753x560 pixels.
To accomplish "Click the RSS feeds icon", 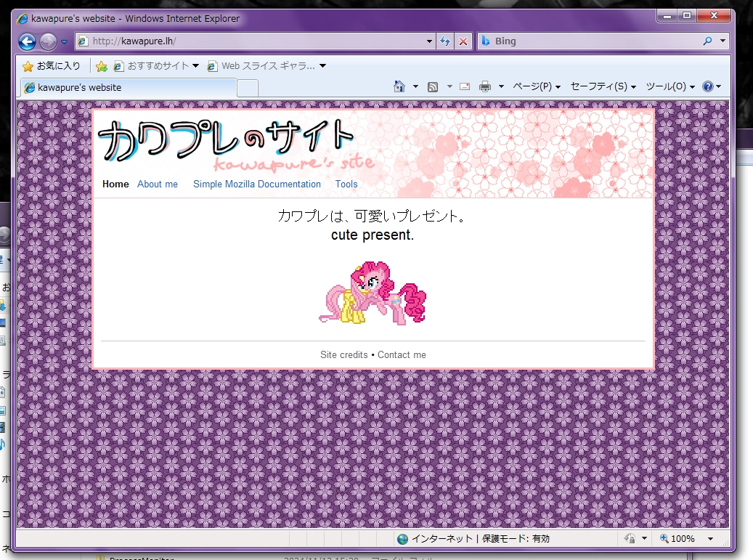I will 433,87.
